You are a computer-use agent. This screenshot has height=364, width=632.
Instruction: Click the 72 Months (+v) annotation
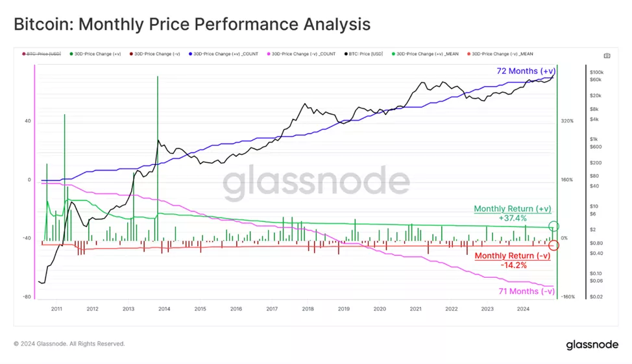(524, 70)
